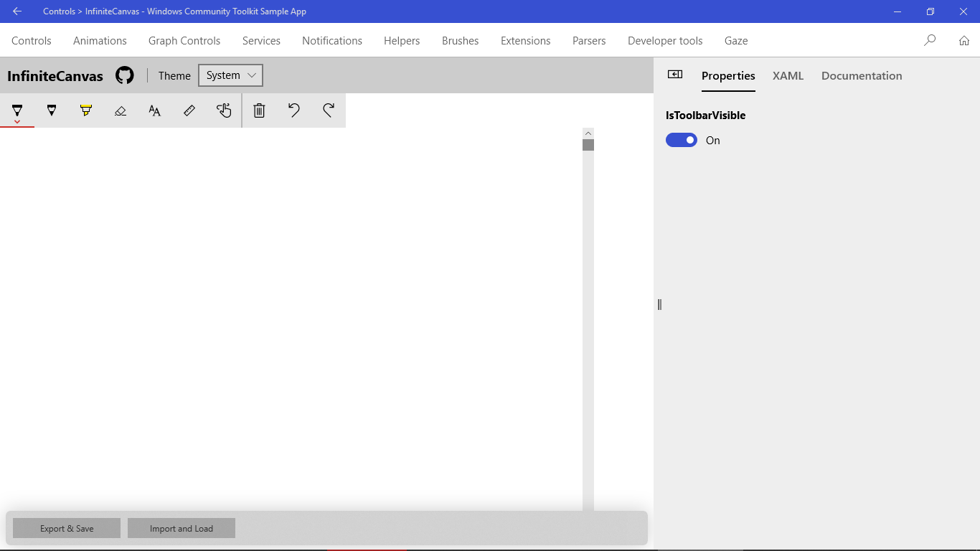This screenshot has width=980, height=551.
Task: Click the back arrow in title bar
Action: tap(17, 11)
